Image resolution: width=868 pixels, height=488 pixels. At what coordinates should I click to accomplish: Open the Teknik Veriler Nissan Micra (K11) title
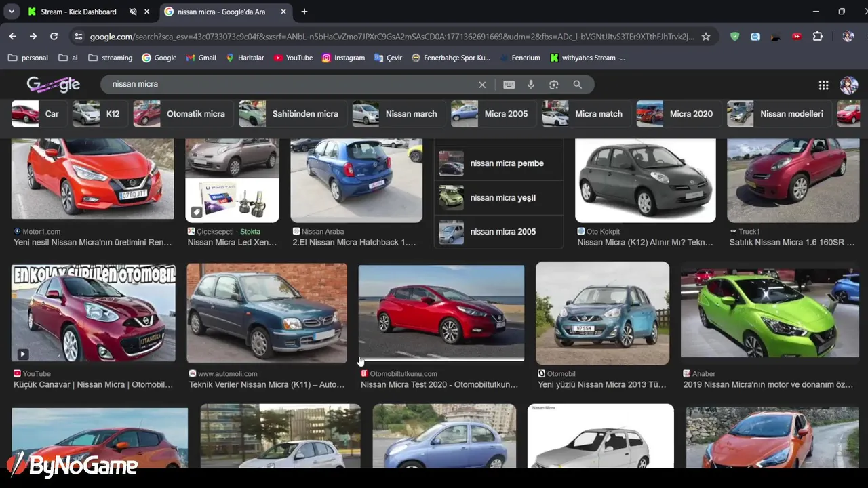(x=267, y=385)
